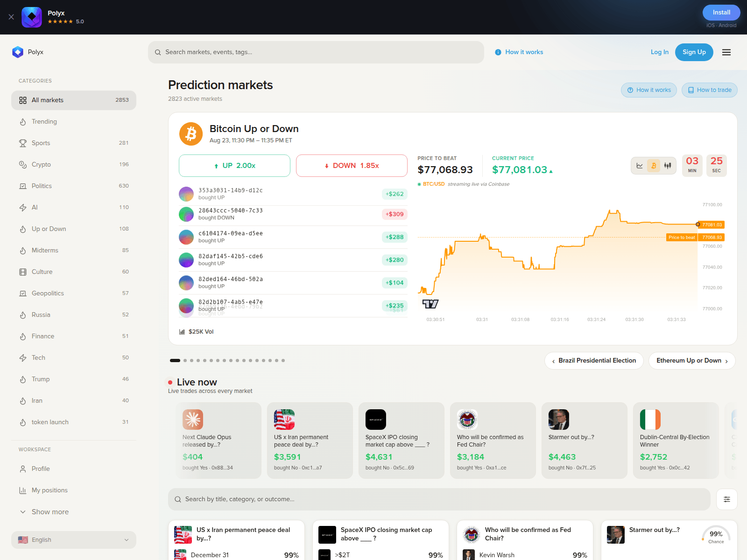Switch to candlestick chart view

click(668, 166)
